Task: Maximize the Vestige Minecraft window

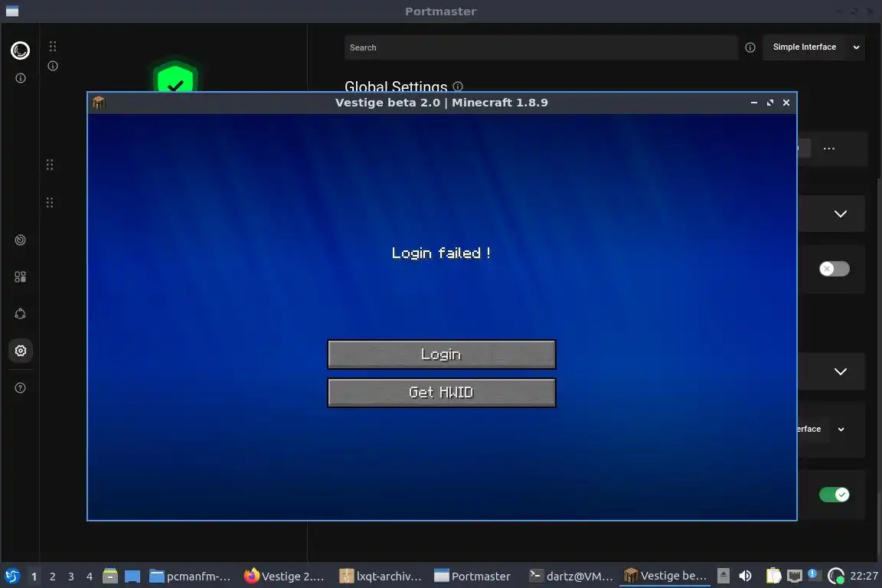Action: 770,103
